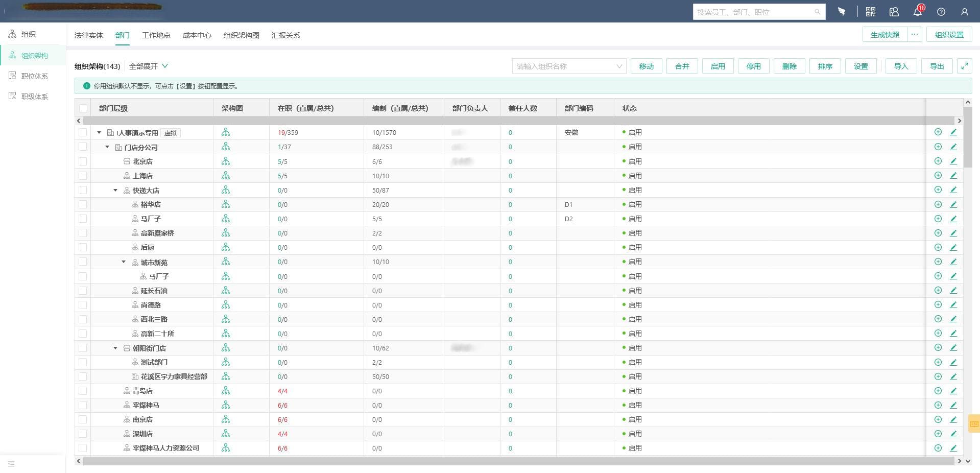Image resolution: width=980 pixels, height=473 pixels.
Task: Switch to the 组织架构图 tab
Action: [242, 35]
